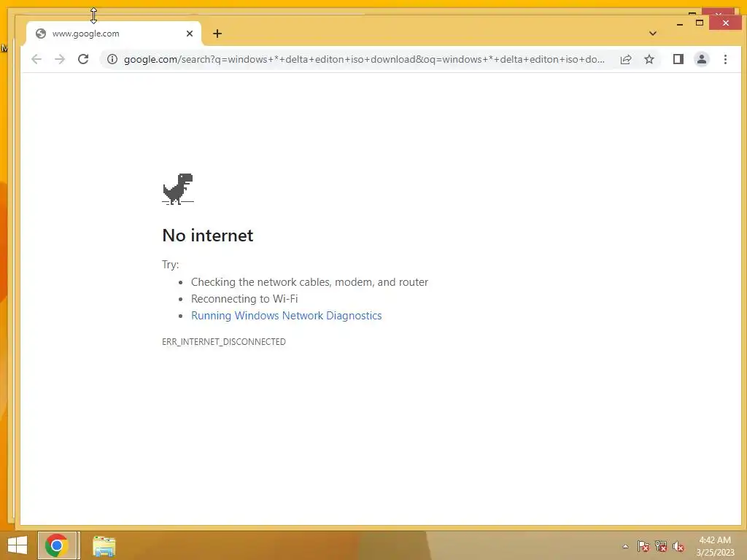
Task: Click the ERR_INTERNET_DISCONNECTED error code text
Action: point(224,341)
